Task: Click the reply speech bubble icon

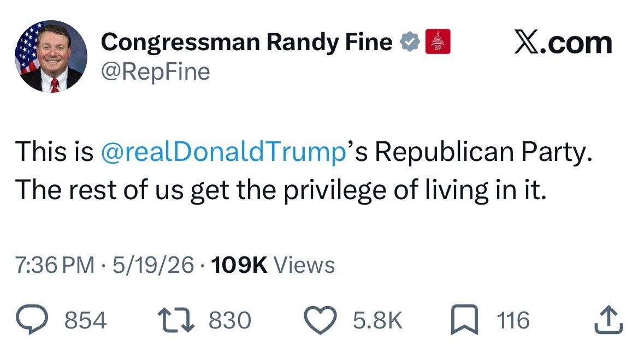Action: click(x=32, y=320)
